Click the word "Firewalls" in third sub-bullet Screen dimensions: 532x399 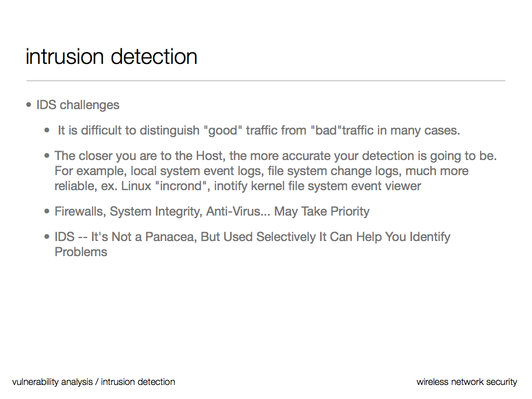80,211
